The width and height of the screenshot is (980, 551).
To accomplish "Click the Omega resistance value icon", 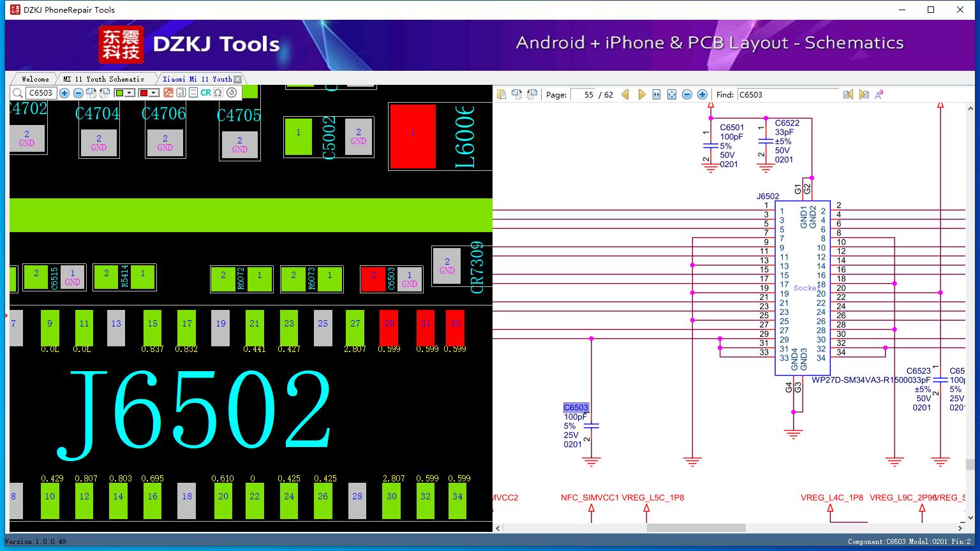I will [218, 93].
